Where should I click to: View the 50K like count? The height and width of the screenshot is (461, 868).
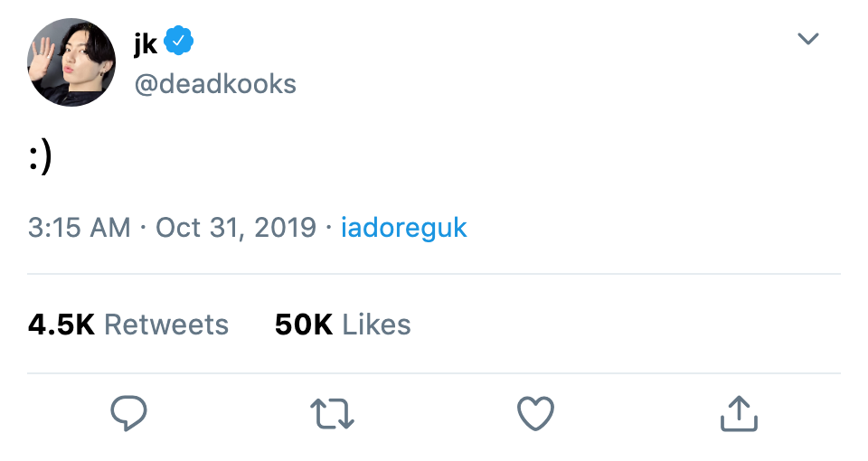click(304, 325)
